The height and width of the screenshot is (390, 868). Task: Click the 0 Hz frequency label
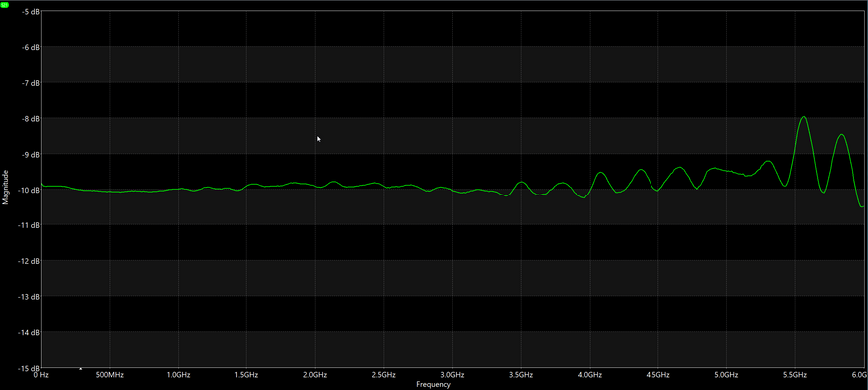41,375
